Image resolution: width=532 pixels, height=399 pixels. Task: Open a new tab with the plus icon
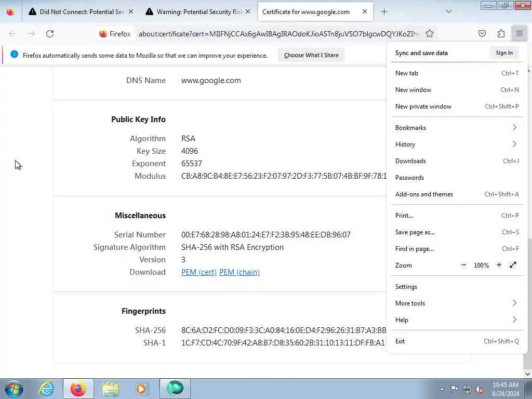click(384, 12)
